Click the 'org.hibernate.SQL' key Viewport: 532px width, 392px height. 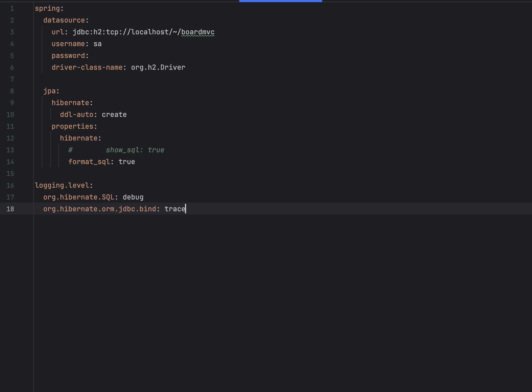pos(79,197)
